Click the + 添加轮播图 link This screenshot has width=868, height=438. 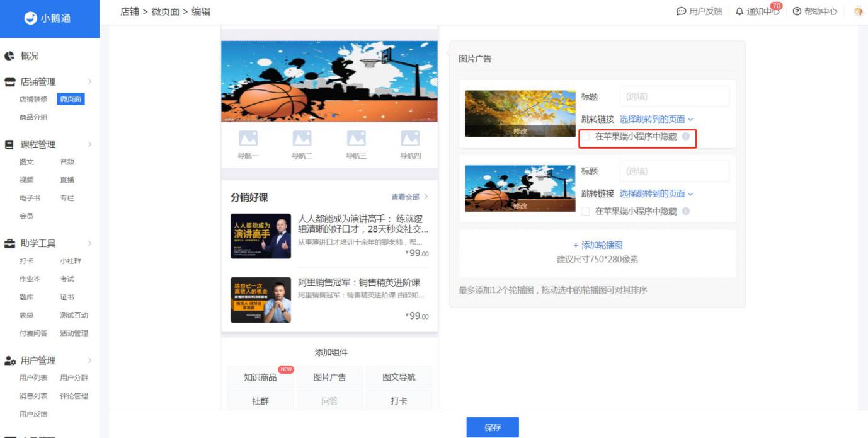click(x=597, y=245)
